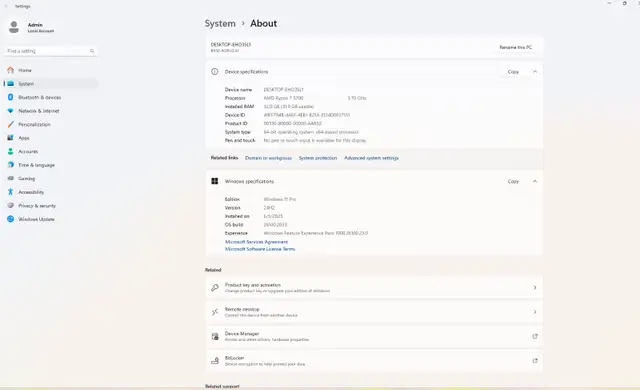Click the System monitor icon in sidebar
This screenshot has width=640, height=390.
pyautogui.click(x=11, y=84)
